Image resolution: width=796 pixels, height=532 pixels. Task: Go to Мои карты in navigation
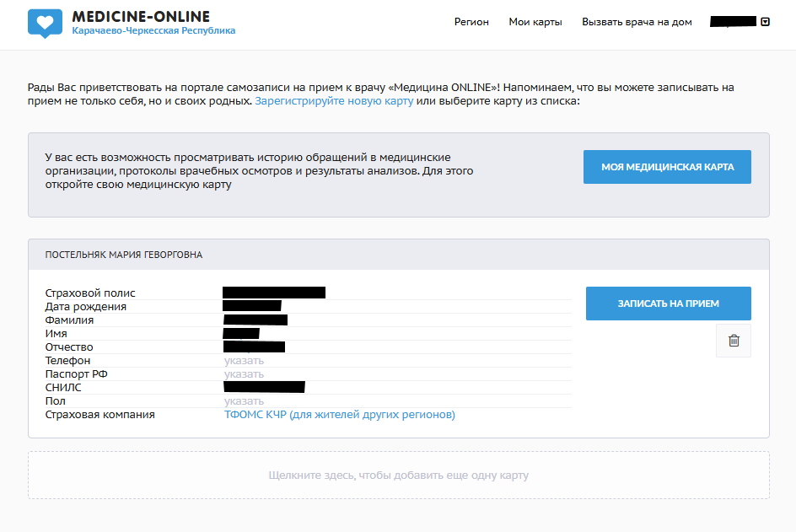535,22
